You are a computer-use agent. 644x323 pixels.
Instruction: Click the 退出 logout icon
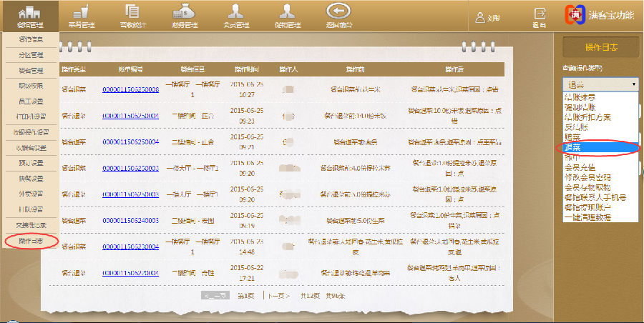[540, 16]
